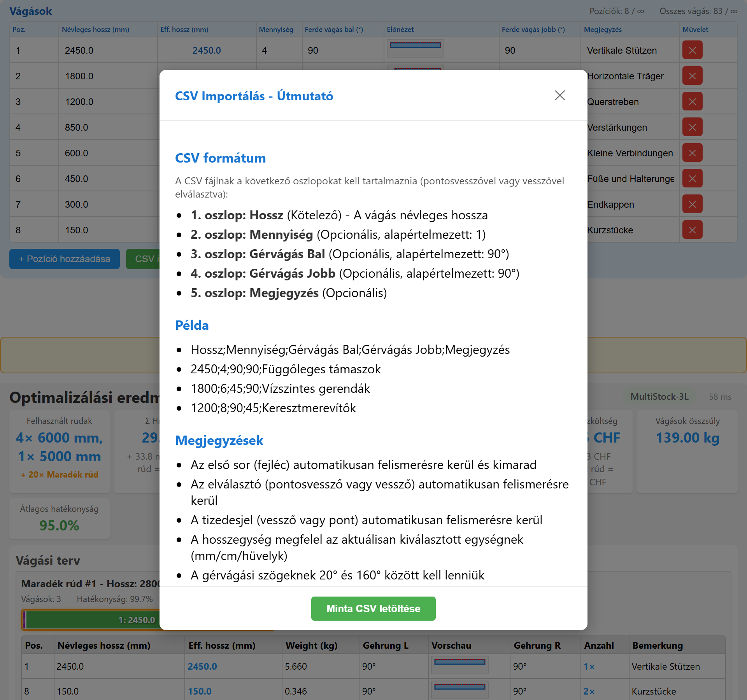Edit the Vertikale Stützen note field
Image resolution: width=747 pixels, height=700 pixels.
pos(630,51)
